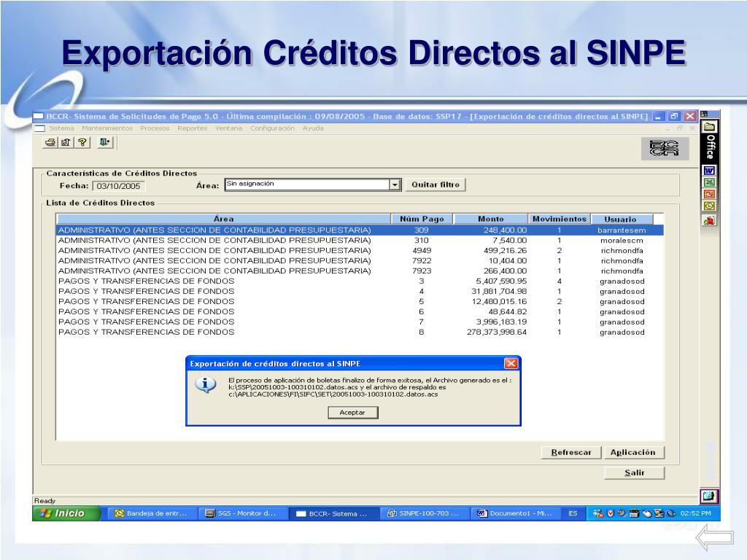Open the Reportes menu
This screenshot has height=560, width=747.
pyautogui.click(x=193, y=128)
